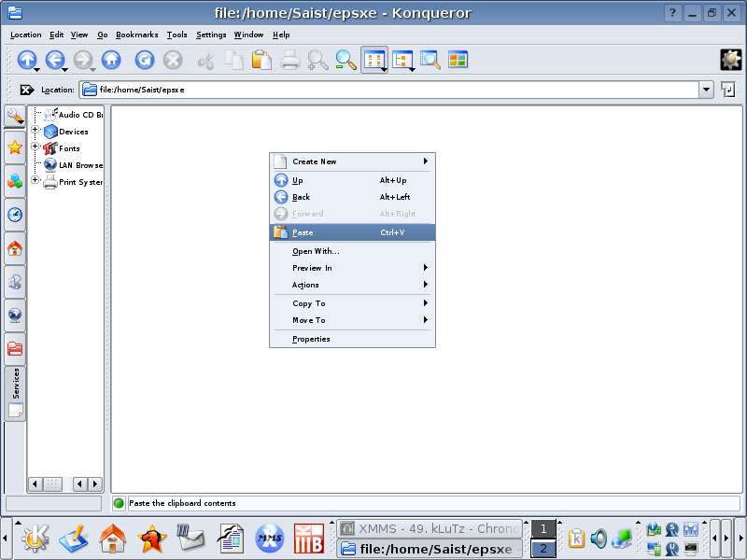Expand the Fonts tree node

pyautogui.click(x=36, y=147)
